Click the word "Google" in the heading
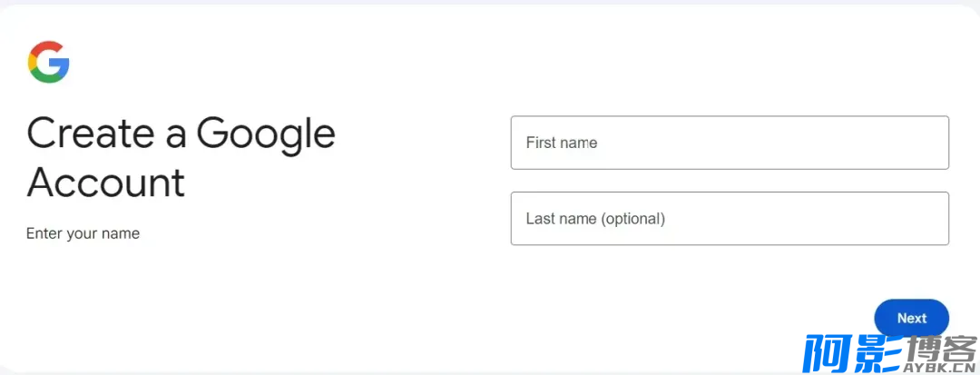This screenshot has height=375, width=980. [266, 135]
